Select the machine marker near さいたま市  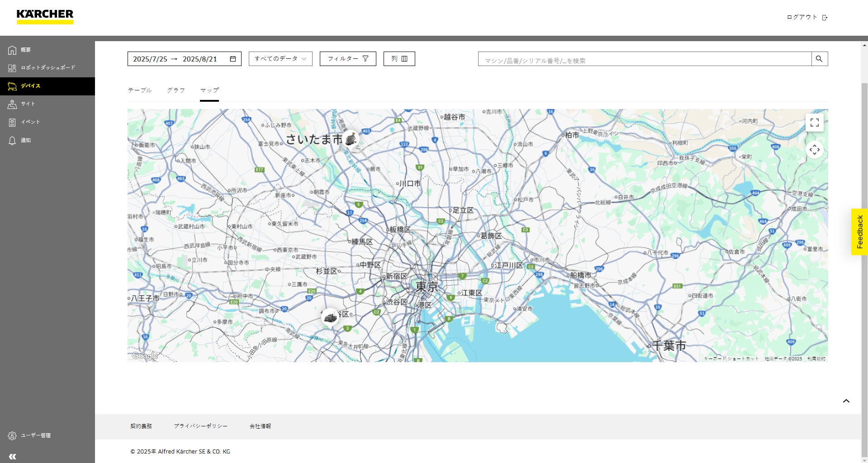click(x=351, y=140)
